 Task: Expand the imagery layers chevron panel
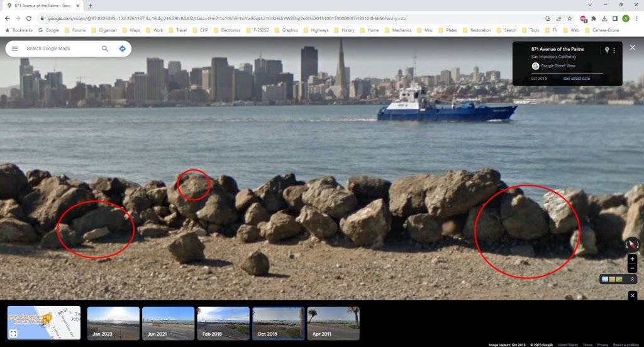coord(633,279)
